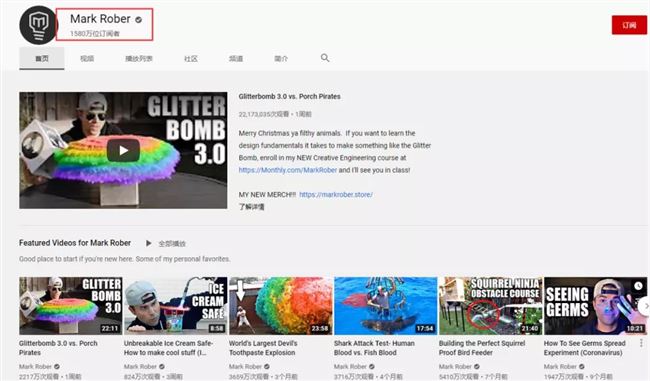Click the verified badge beside Mark Rober's name
Image resolution: width=650 pixels, height=381 pixels.
coord(138,19)
